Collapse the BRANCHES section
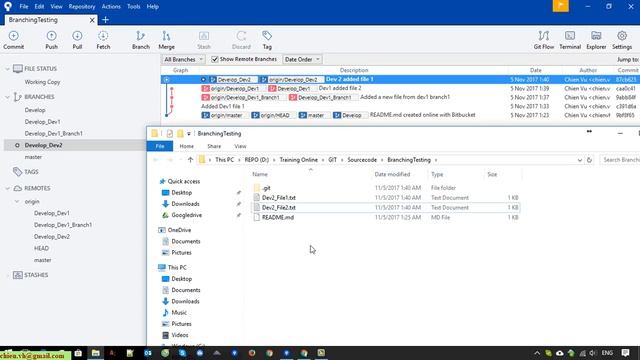This screenshot has width=640, height=360. point(7,97)
